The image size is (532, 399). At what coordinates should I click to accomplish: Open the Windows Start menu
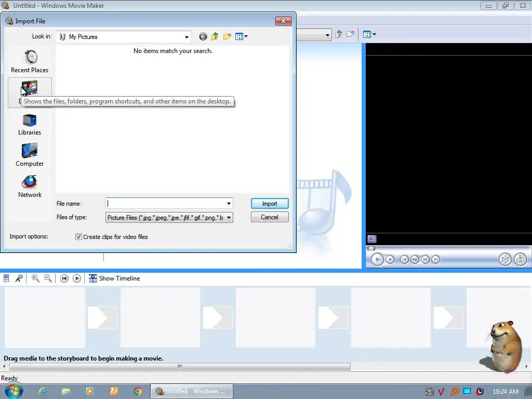(14, 391)
